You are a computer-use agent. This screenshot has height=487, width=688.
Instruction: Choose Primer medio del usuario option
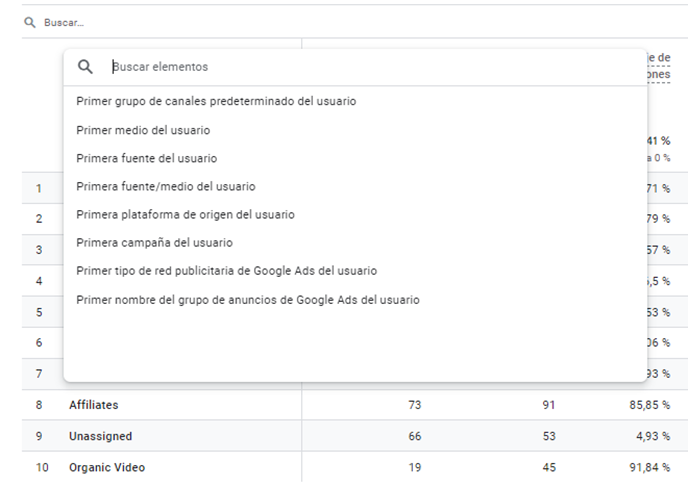click(143, 130)
